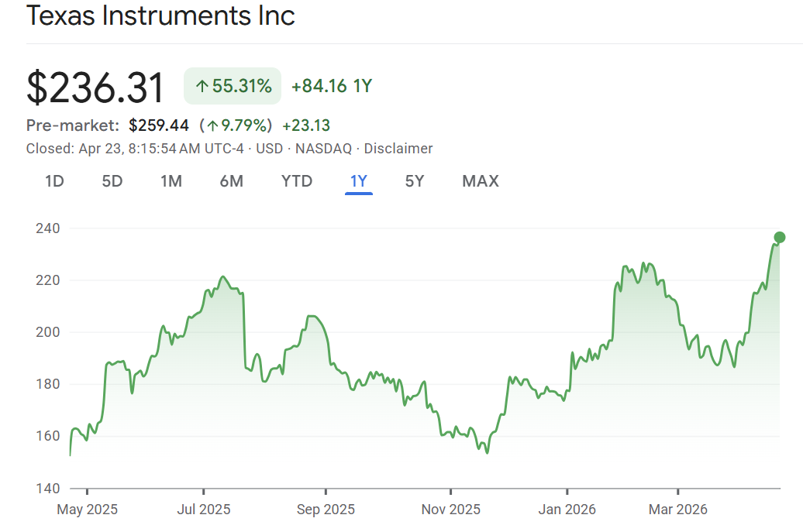The image size is (803, 532).
Task: Open the 1M chart range
Action: pos(171,181)
